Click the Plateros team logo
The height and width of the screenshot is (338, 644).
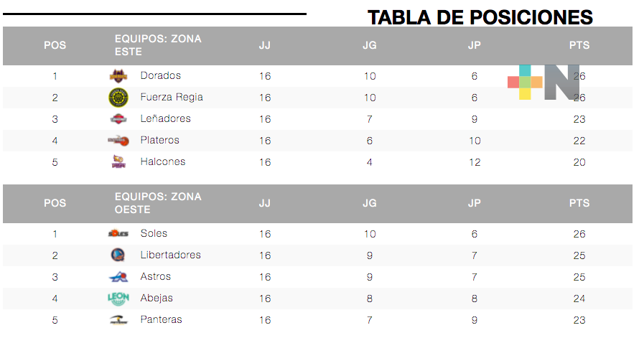coord(118,140)
